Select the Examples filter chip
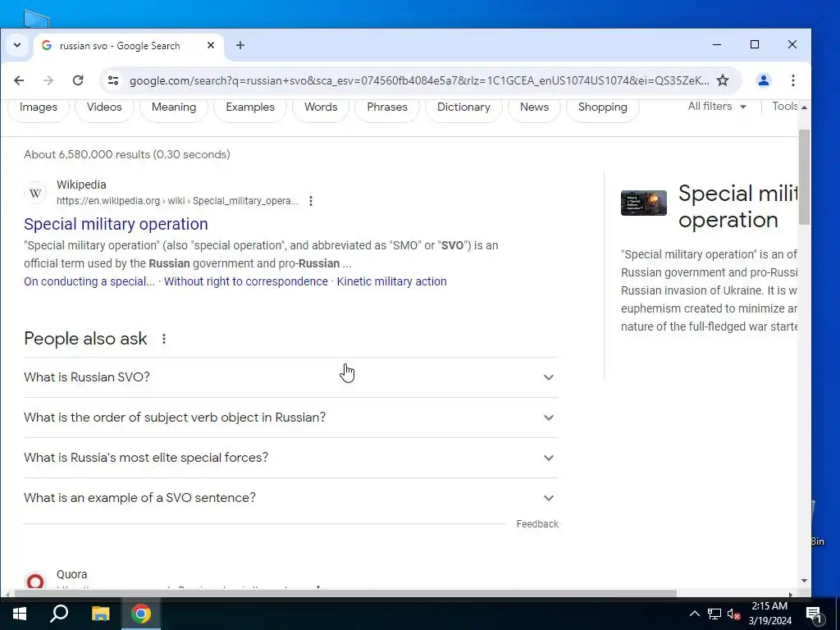 pyautogui.click(x=250, y=107)
